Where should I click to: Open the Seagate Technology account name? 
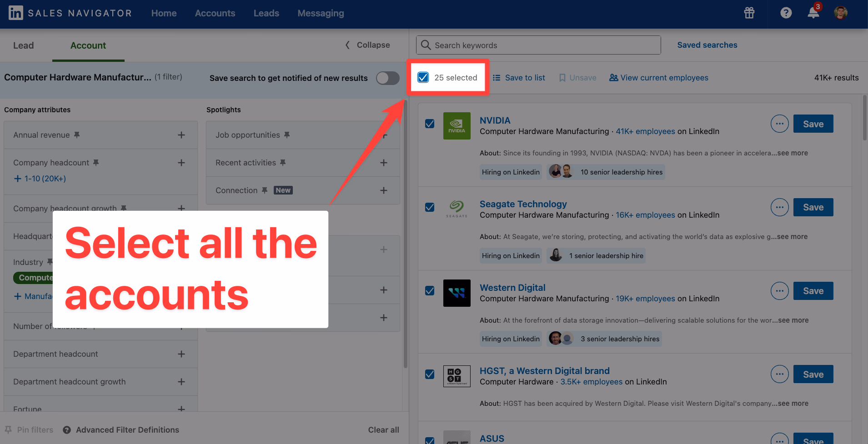pyautogui.click(x=523, y=204)
